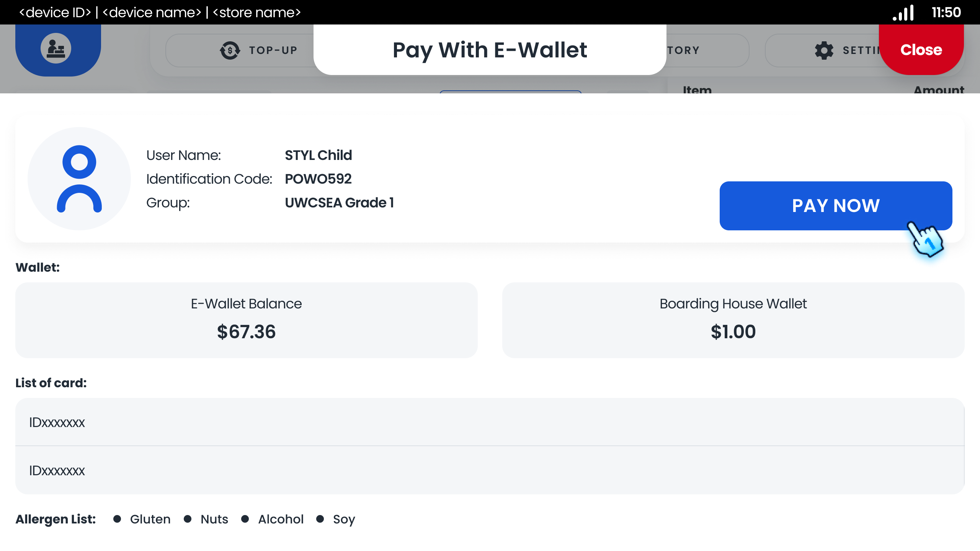Click the clock showing 11:50
Screen dimensions: 980x551
pos(946,13)
